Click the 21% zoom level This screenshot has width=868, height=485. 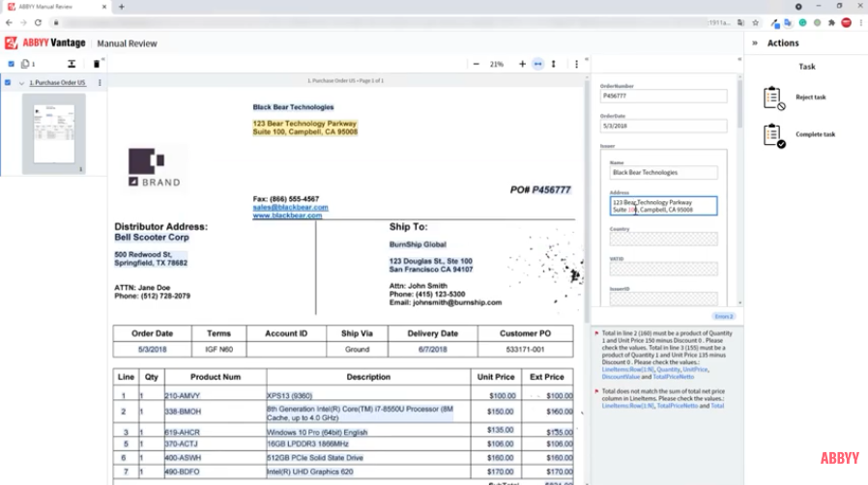tap(497, 64)
